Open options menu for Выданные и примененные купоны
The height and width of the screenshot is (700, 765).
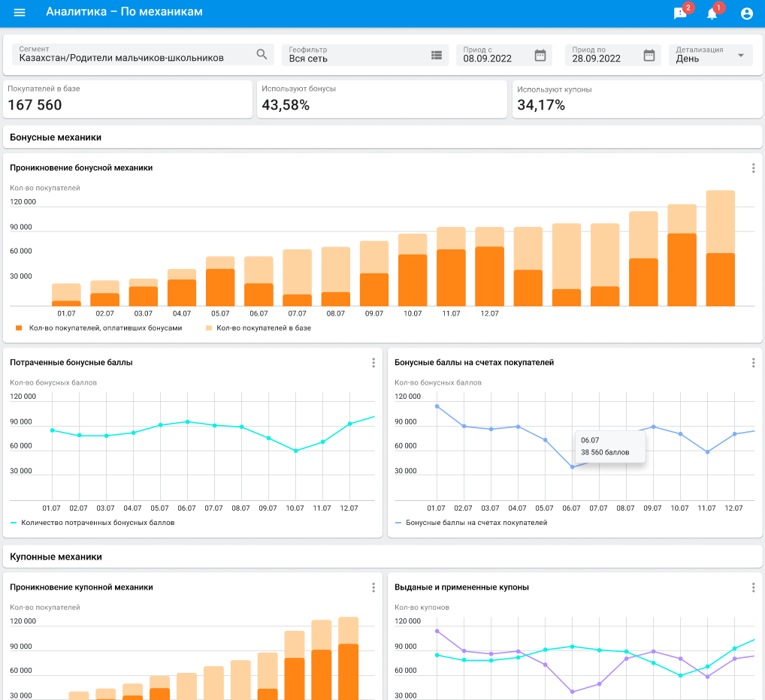click(753, 587)
